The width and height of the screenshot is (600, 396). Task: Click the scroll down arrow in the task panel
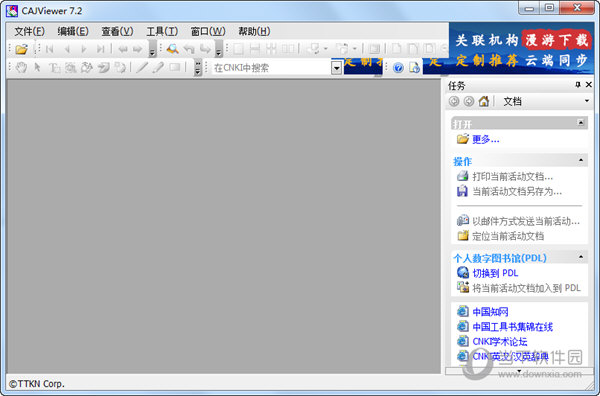519,371
